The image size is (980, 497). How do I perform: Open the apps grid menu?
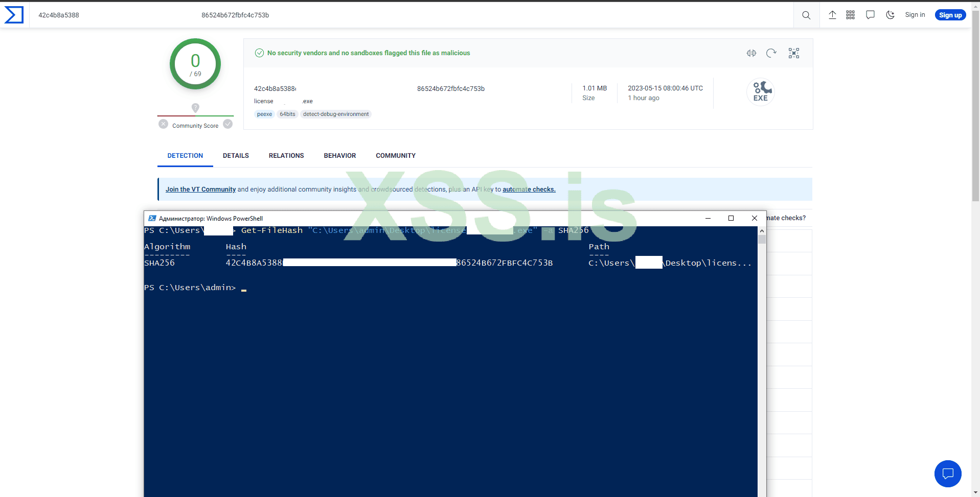[x=850, y=15]
